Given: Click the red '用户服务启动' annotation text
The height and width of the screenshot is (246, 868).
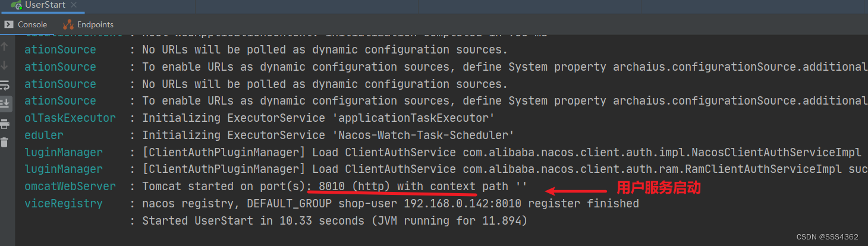Looking at the screenshot, I should [x=658, y=188].
